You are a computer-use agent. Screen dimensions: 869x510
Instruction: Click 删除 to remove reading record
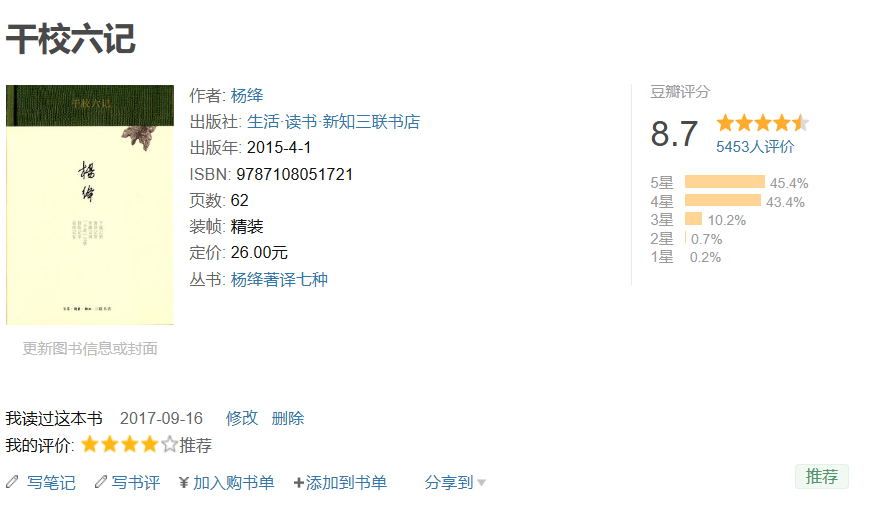(x=288, y=418)
